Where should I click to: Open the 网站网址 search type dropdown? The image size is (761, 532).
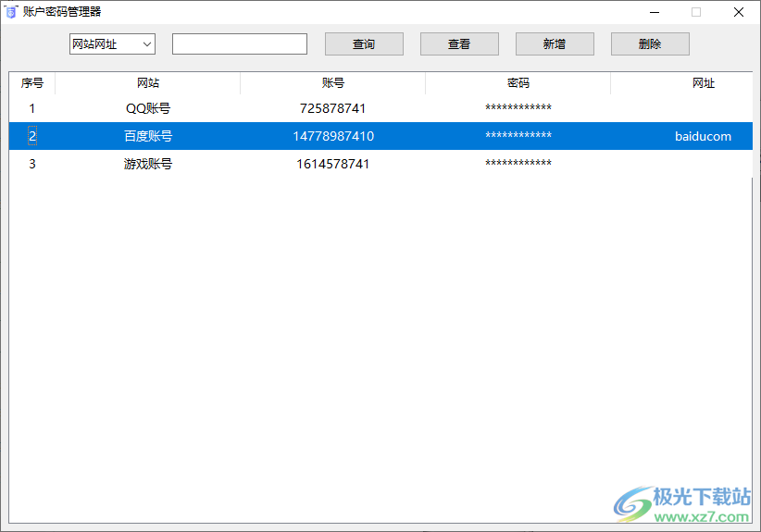coord(112,44)
